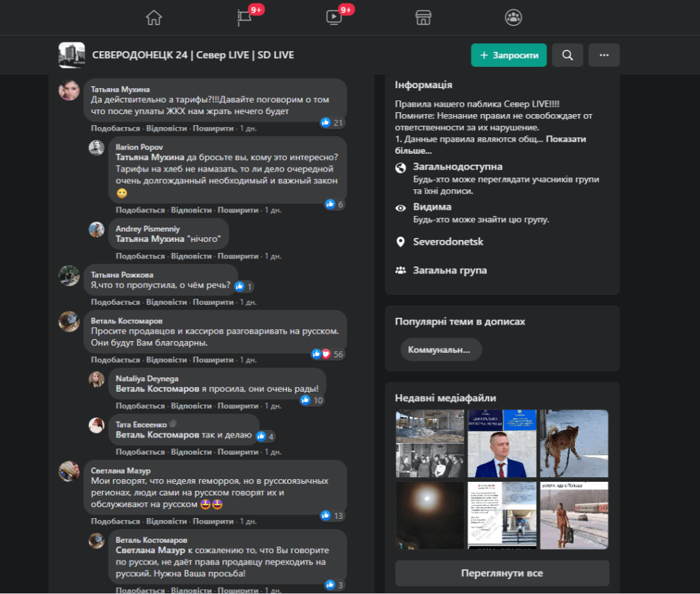Click the search magnifier icon in group header
700x594 pixels.
tap(567, 55)
